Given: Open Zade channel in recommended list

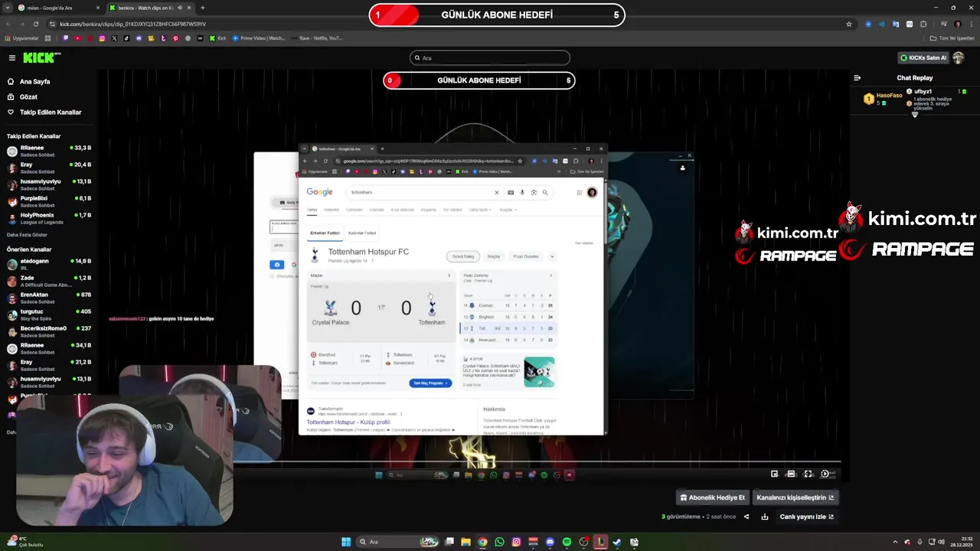Looking at the screenshot, I should click(49, 281).
